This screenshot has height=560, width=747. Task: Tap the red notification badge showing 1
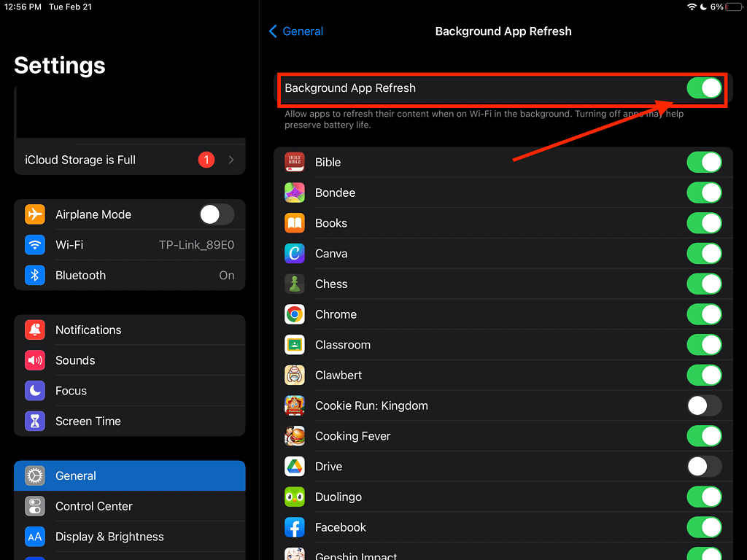pos(206,160)
